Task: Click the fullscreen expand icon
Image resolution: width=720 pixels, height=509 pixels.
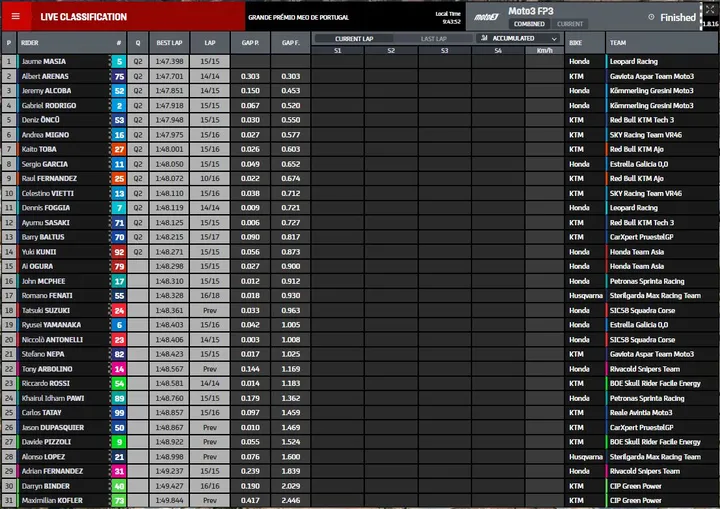Action: point(710,10)
